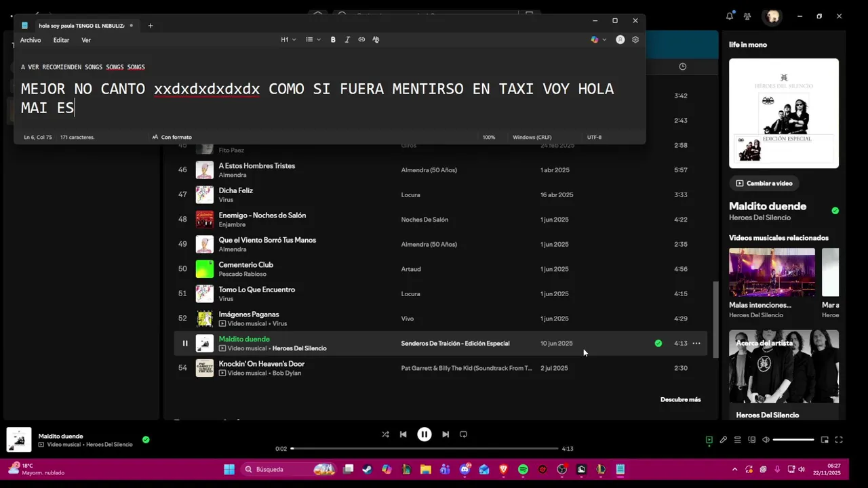The height and width of the screenshot is (488, 868).
Task: Open the Editar menu
Action: [x=61, y=40]
